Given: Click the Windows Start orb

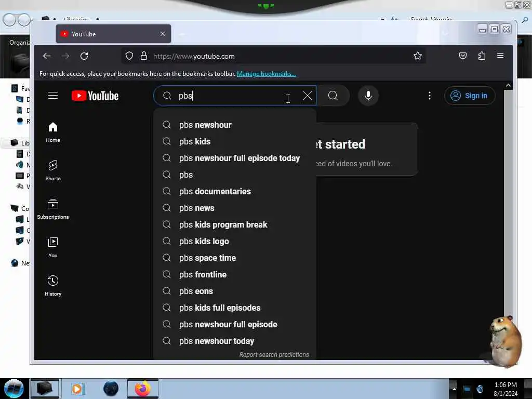Looking at the screenshot, I should [x=14, y=389].
